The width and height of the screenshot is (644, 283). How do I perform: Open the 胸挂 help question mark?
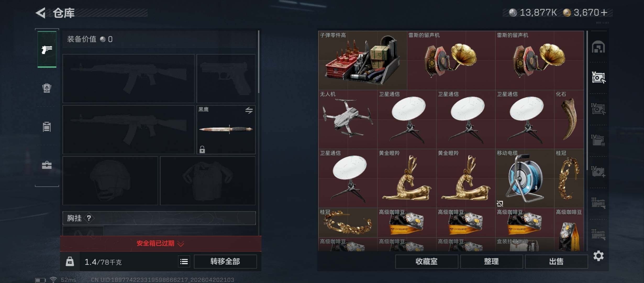[x=89, y=218]
